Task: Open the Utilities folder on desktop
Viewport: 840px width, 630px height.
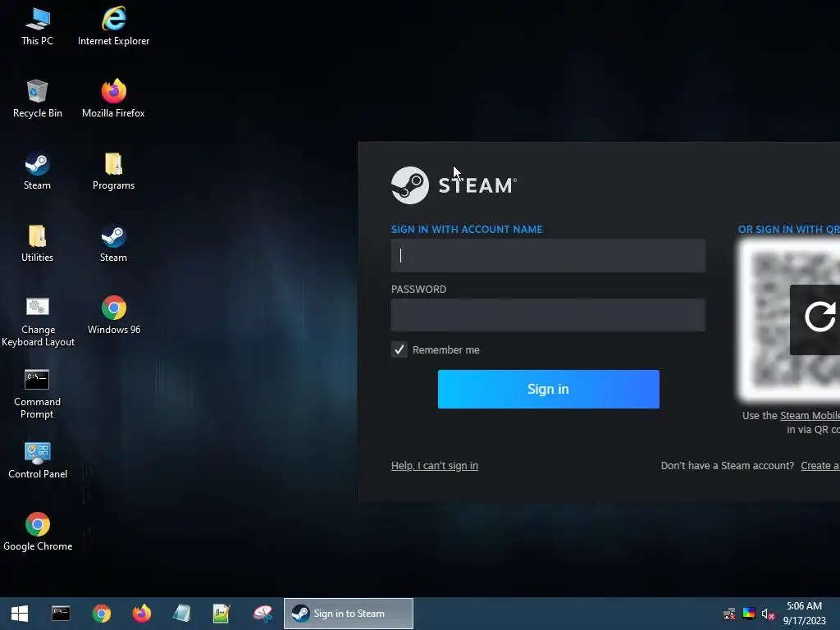Action: click(38, 243)
